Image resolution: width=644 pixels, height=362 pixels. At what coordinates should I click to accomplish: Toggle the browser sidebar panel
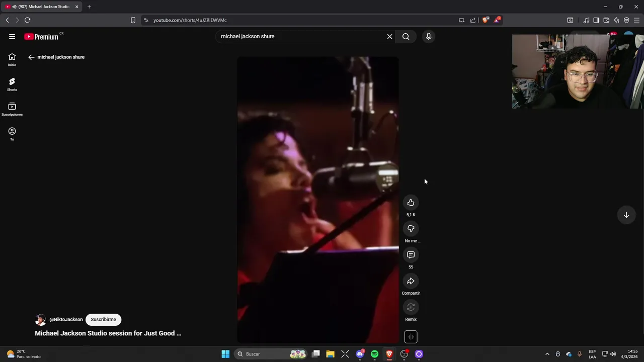(596, 20)
